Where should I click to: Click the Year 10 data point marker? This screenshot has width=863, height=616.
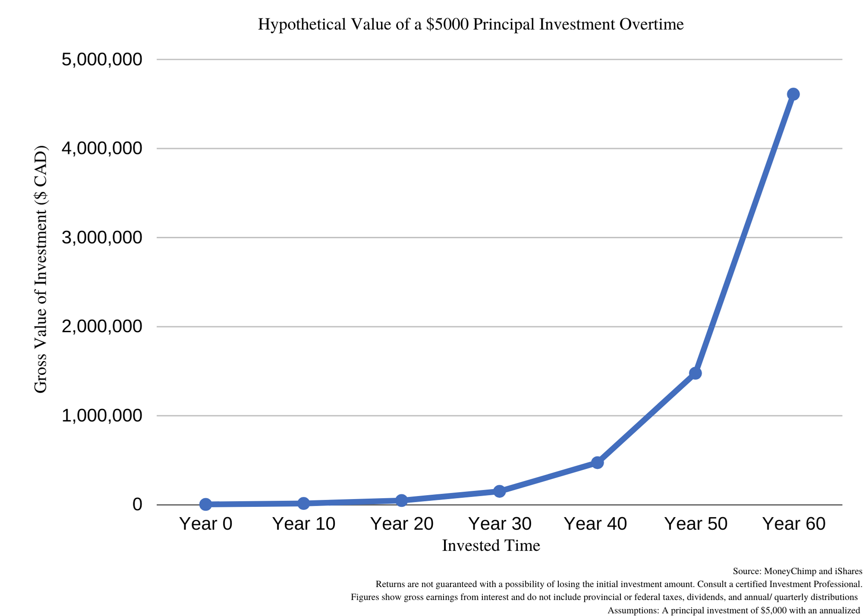303,503
